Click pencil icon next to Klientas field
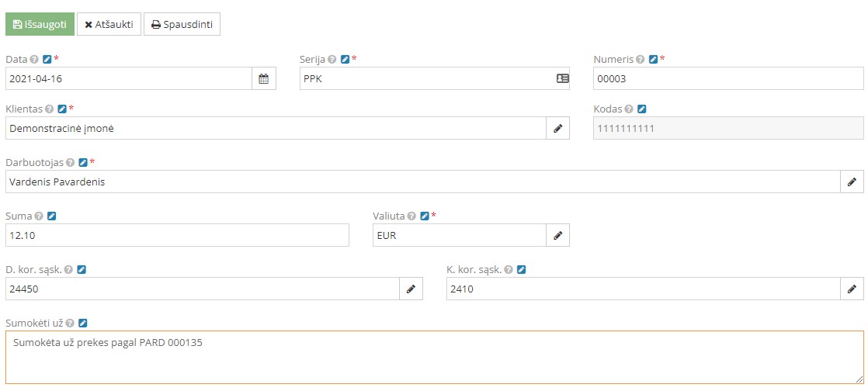 pyautogui.click(x=557, y=128)
